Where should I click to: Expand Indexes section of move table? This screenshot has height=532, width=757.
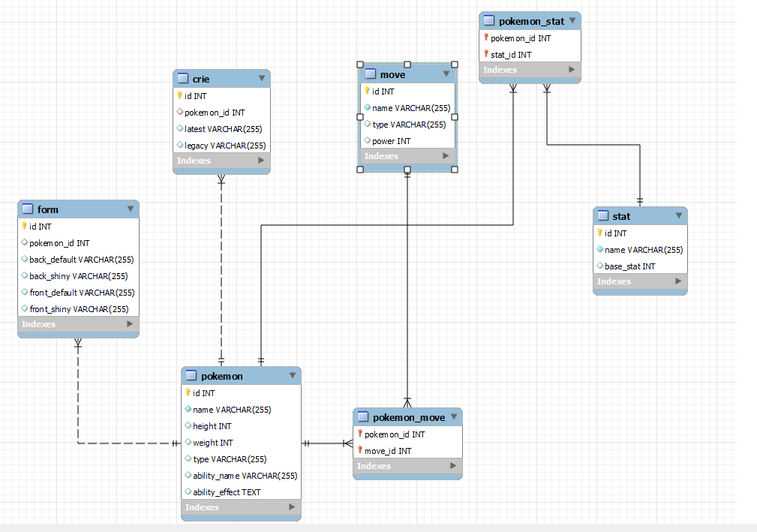(x=446, y=155)
